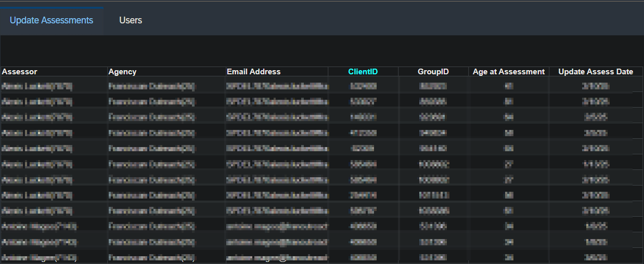Screen dimensions: 644x264
Task: Click the second row's GroupID cell
Action: click(x=433, y=101)
